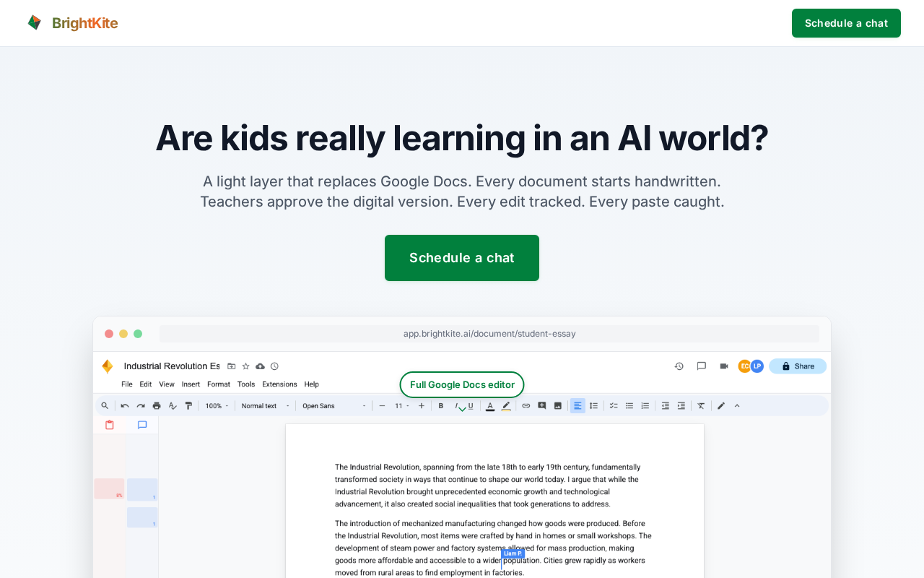Collapse the toolbar with the up chevron
Image resolution: width=924 pixels, height=578 pixels.
(x=737, y=406)
